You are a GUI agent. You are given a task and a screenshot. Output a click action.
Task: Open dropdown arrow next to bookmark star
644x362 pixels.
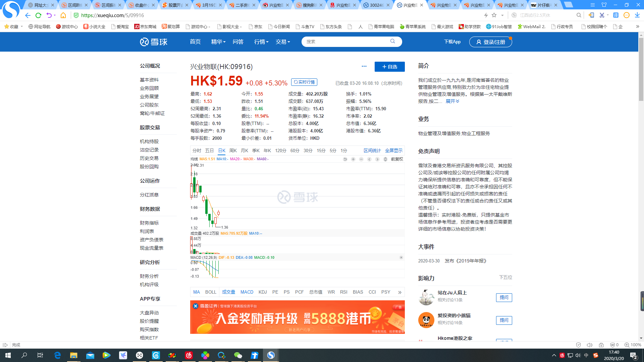coord(502,15)
